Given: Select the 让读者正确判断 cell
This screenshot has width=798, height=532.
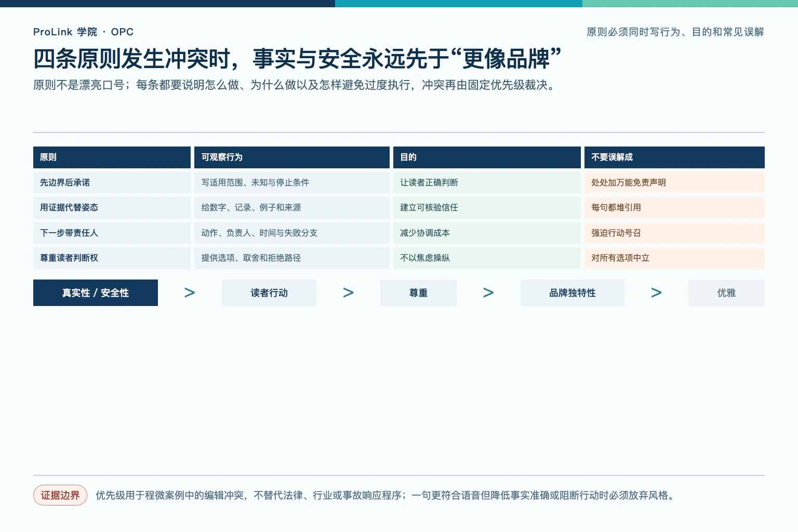Looking at the screenshot, I should (487, 182).
